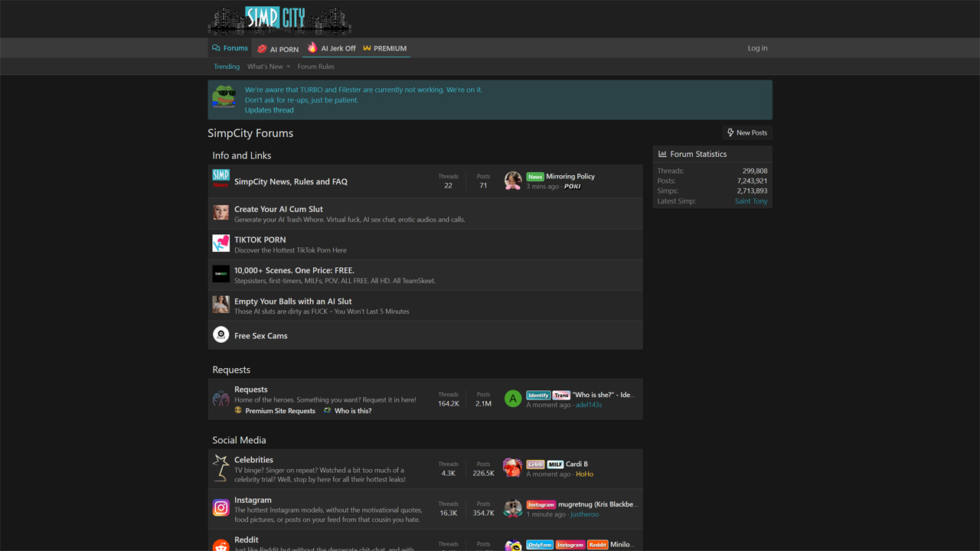Image resolution: width=980 pixels, height=551 pixels.
Task: Click the icon beside 10,000+ Scenes
Action: point(220,273)
